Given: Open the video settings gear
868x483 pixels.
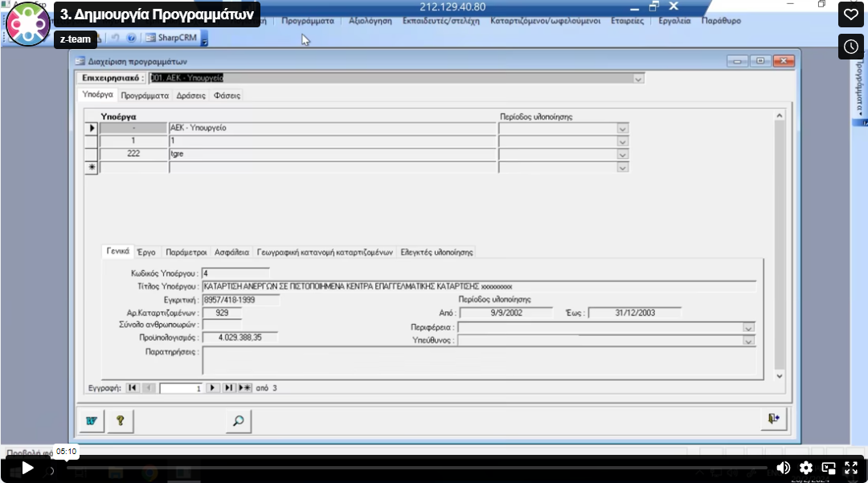Looking at the screenshot, I should tap(806, 468).
